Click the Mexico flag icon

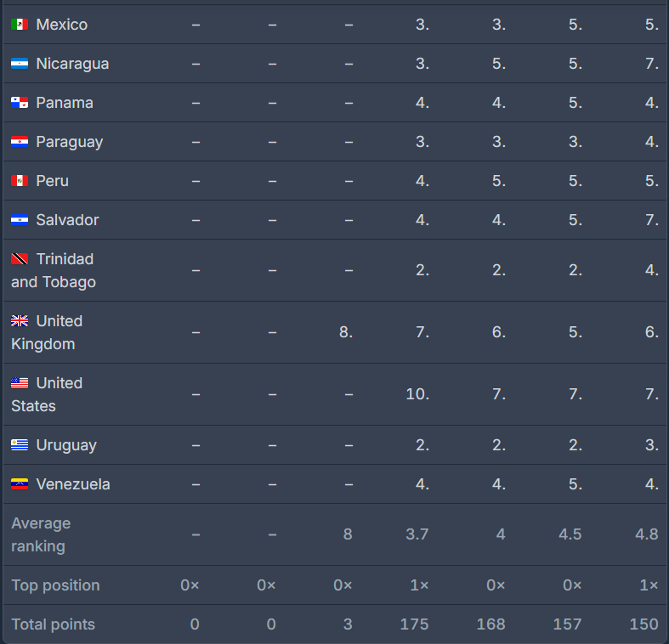pyautogui.click(x=20, y=25)
